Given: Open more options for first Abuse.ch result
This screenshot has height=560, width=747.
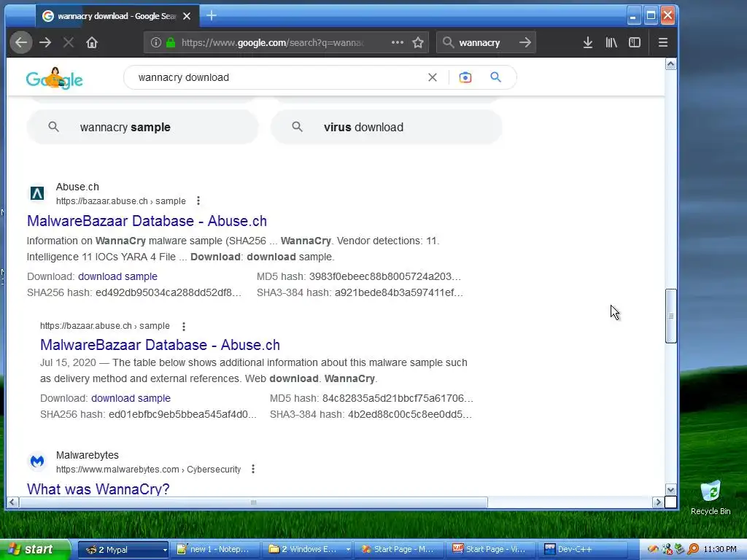Looking at the screenshot, I should (x=198, y=201).
